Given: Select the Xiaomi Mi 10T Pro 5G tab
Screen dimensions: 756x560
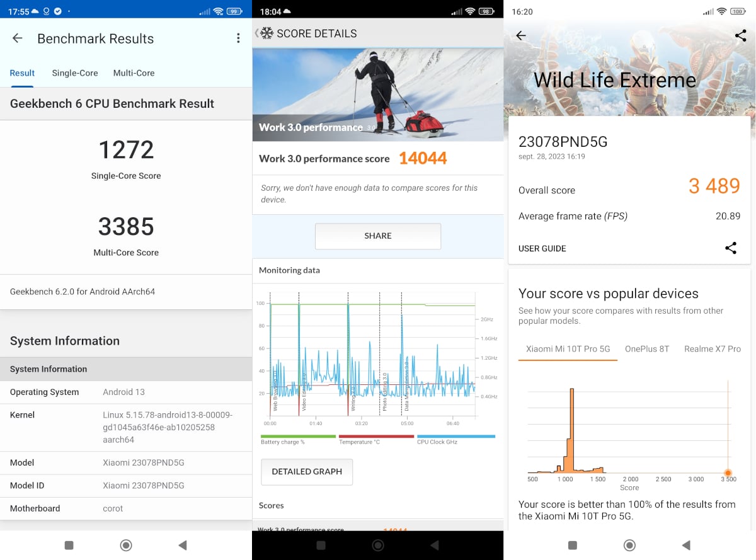Looking at the screenshot, I should (568, 349).
